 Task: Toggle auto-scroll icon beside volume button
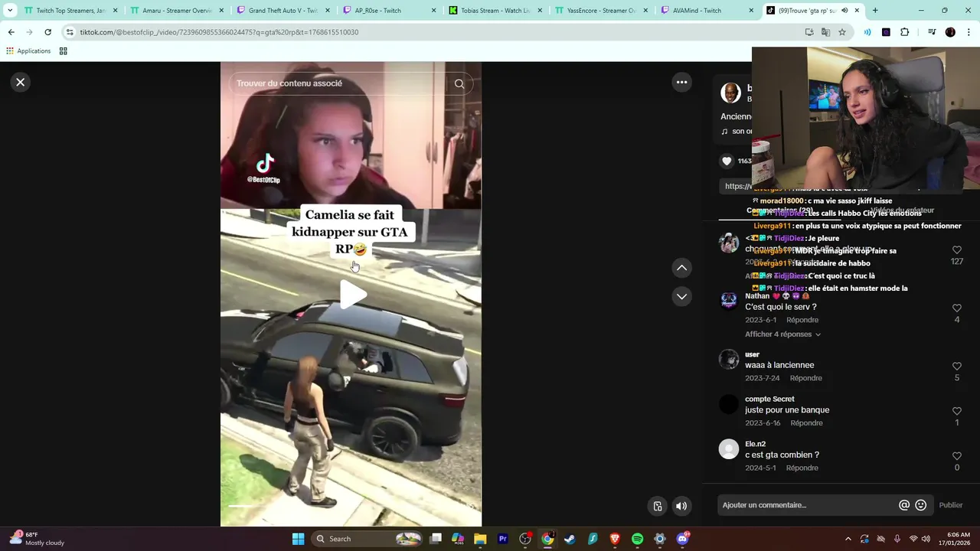(658, 506)
